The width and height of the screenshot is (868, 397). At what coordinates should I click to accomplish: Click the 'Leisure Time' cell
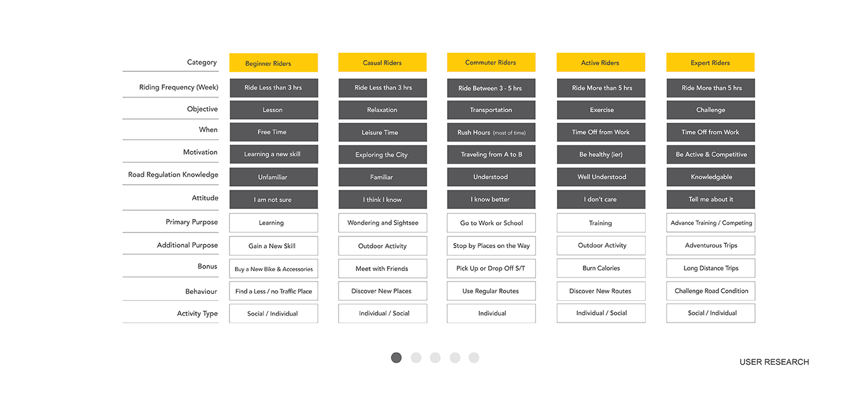(383, 132)
